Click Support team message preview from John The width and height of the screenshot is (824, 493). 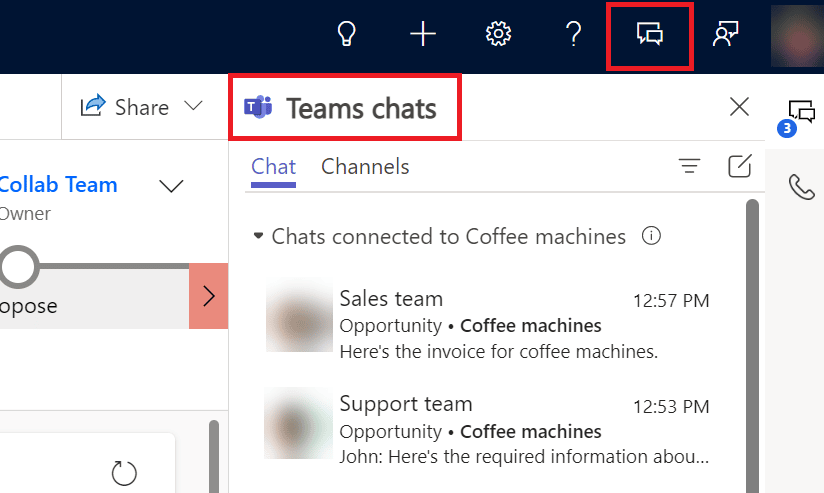click(524, 457)
